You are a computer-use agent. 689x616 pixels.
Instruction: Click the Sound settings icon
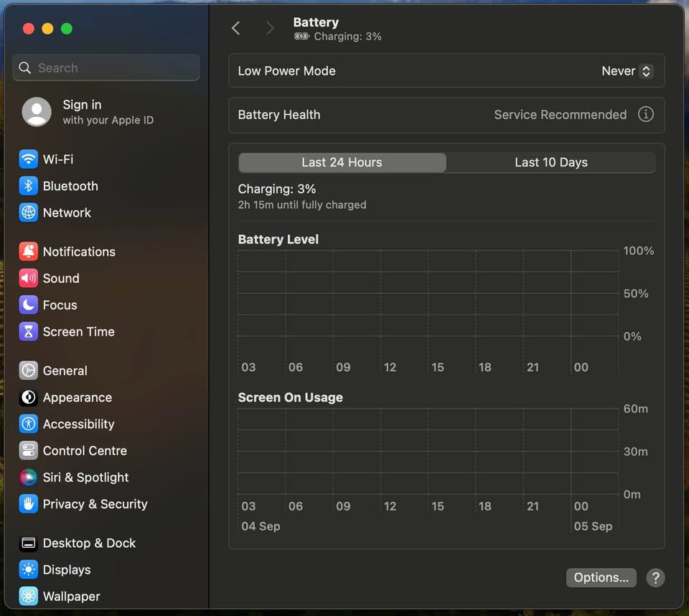[x=27, y=279]
